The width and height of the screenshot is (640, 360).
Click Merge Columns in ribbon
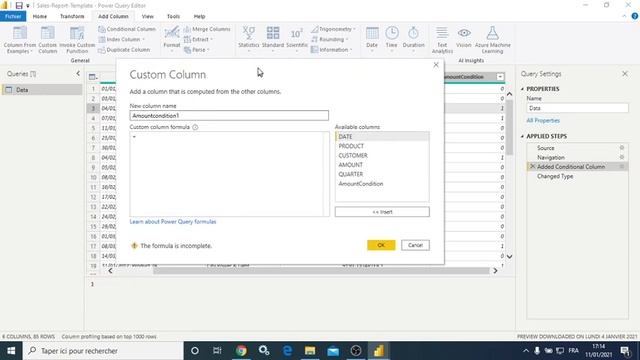pos(207,29)
